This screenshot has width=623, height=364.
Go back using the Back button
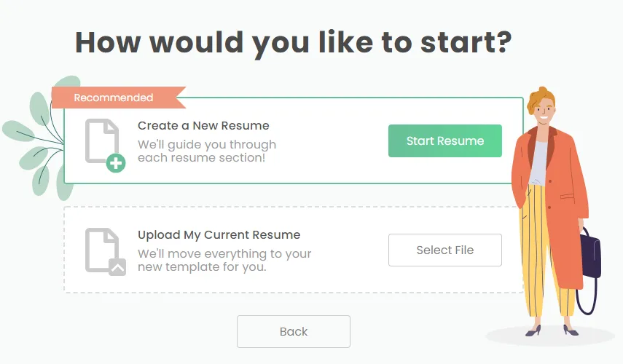(x=294, y=331)
